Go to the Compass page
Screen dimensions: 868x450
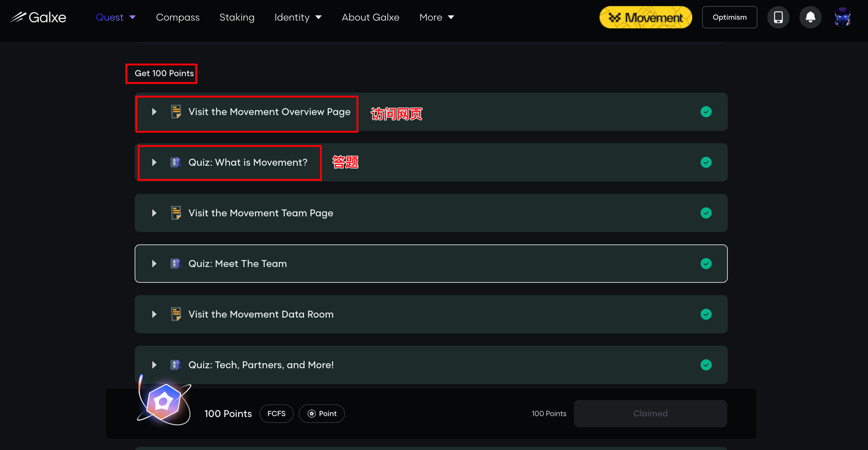click(x=178, y=17)
